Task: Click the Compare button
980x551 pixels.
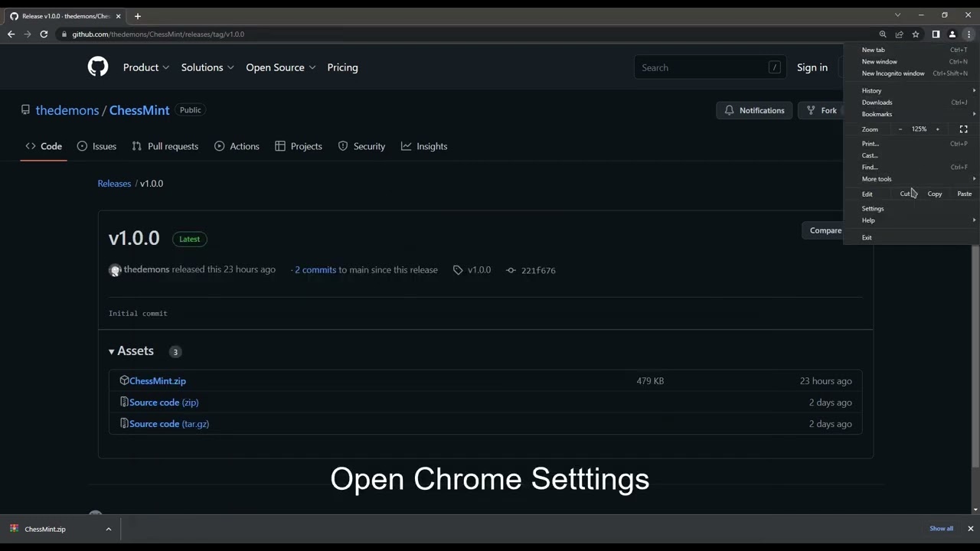Action: (x=823, y=230)
